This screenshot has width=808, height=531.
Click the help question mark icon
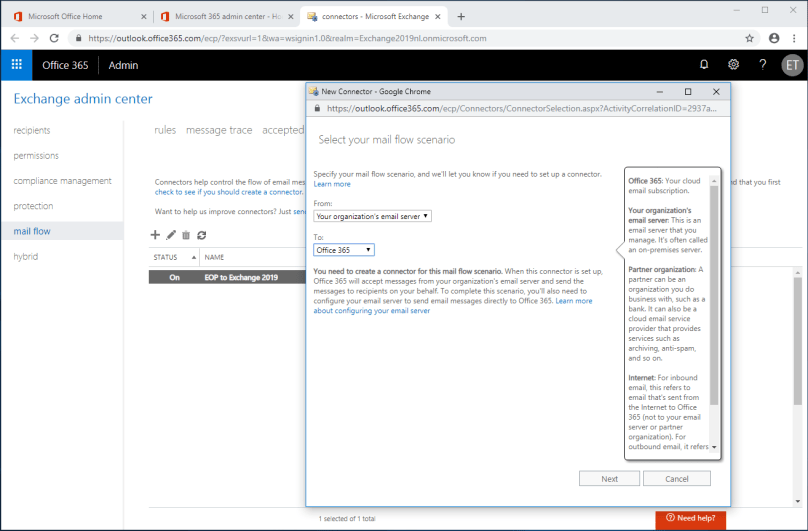763,65
